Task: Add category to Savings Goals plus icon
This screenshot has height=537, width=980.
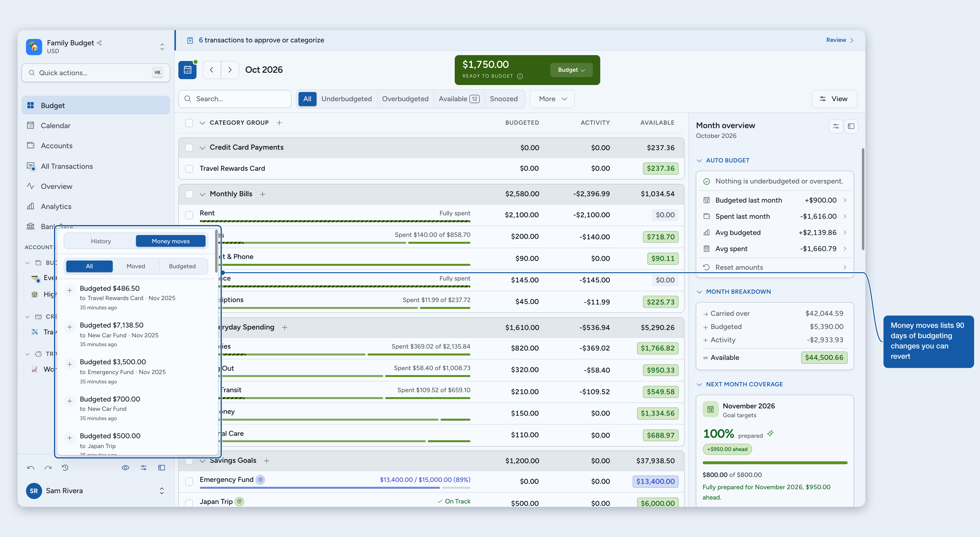Action: tap(267, 461)
